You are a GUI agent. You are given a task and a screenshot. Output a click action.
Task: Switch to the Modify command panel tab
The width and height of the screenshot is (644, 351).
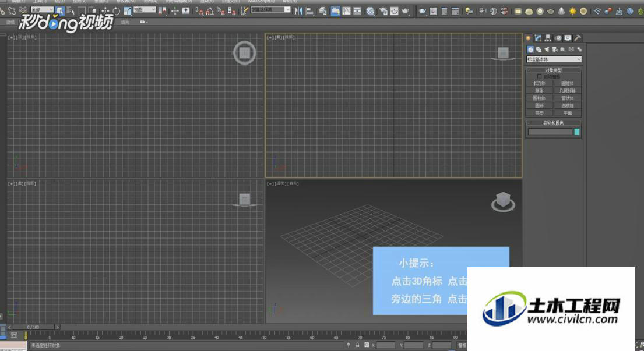(538, 38)
